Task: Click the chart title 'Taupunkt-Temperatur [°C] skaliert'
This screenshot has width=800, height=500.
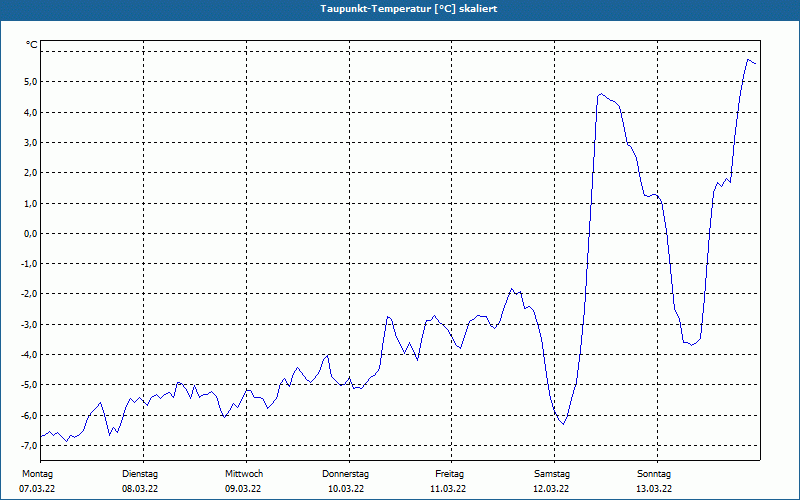Action: coord(409,9)
